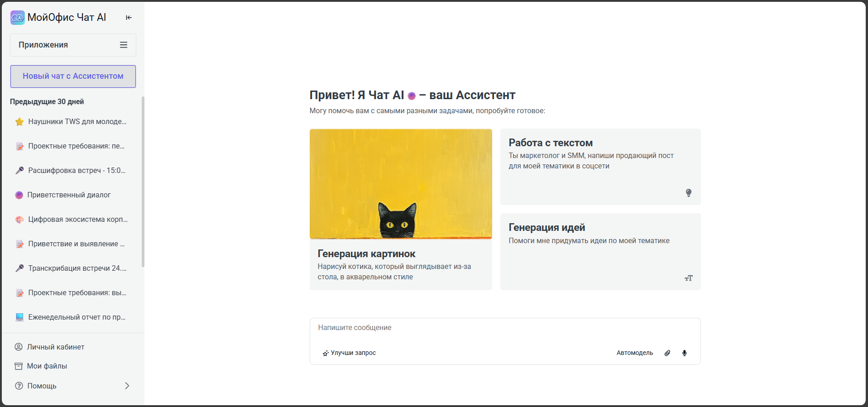Open the Приветственный диалог chat
Image resolution: width=868 pixels, height=407 pixels.
pos(69,195)
